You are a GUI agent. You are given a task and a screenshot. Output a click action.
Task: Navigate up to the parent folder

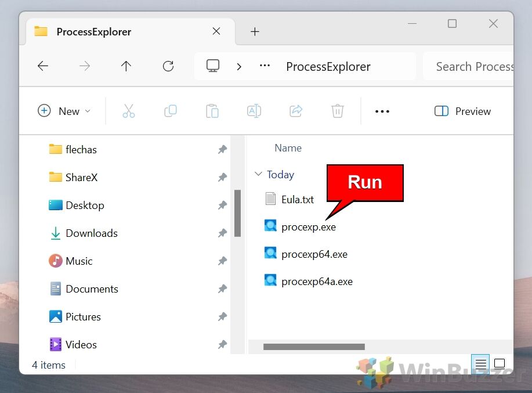pos(126,66)
